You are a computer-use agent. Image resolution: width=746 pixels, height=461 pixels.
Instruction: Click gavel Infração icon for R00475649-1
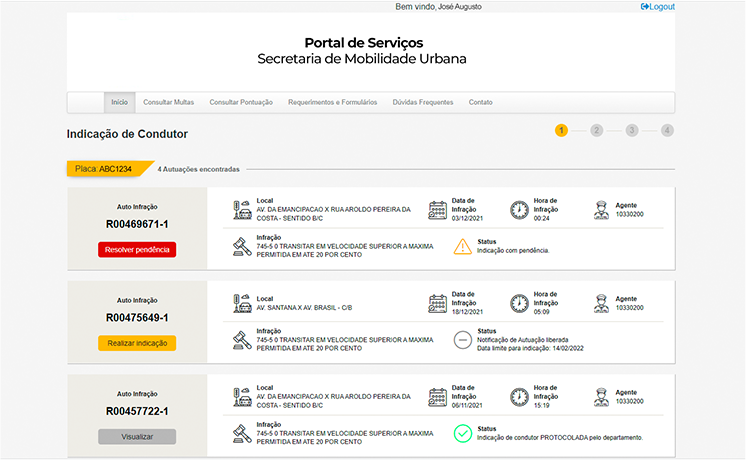pos(242,340)
